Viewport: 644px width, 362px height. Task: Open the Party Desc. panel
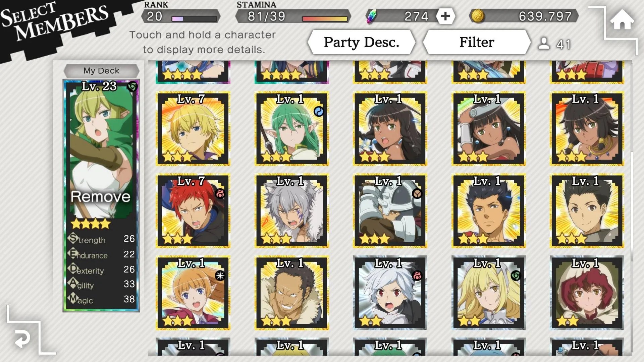pyautogui.click(x=362, y=42)
